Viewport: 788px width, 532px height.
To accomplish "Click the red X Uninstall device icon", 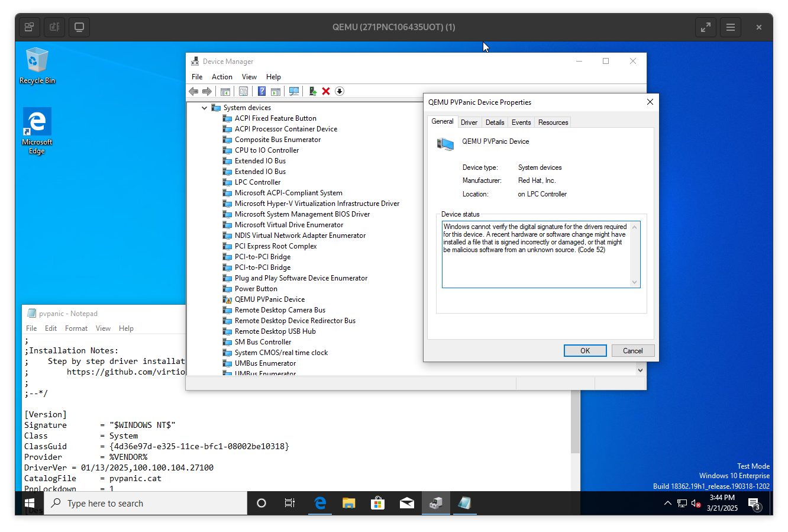I will tap(326, 91).
